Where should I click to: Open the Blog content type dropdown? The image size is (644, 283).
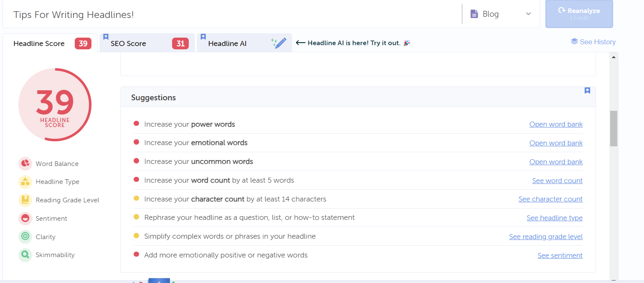pos(501,14)
